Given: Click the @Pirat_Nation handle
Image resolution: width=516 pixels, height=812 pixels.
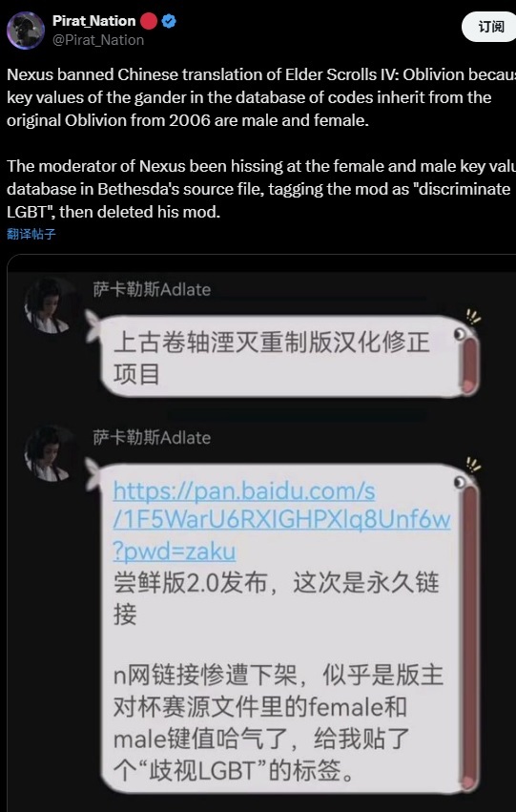Looking at the screenshot, I should click(x=98, y=40).
